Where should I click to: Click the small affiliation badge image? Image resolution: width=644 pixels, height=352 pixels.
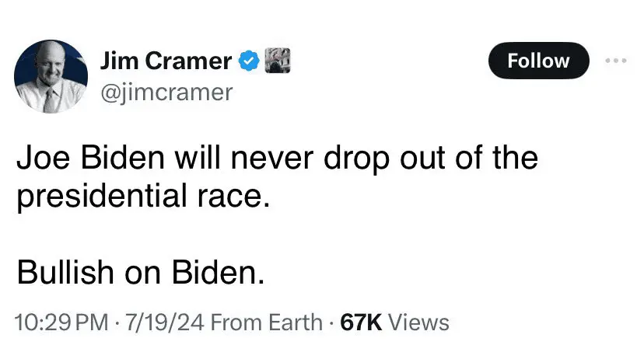point(278,60)
